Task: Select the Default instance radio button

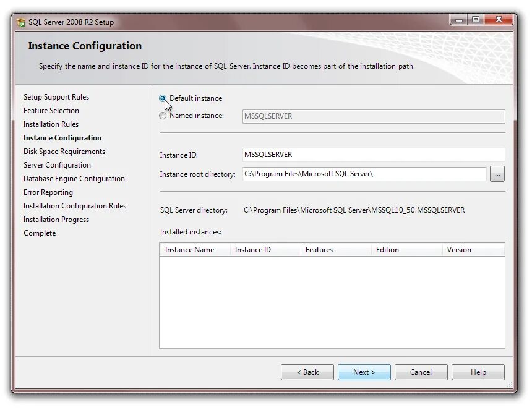Action: coord(163,98)
